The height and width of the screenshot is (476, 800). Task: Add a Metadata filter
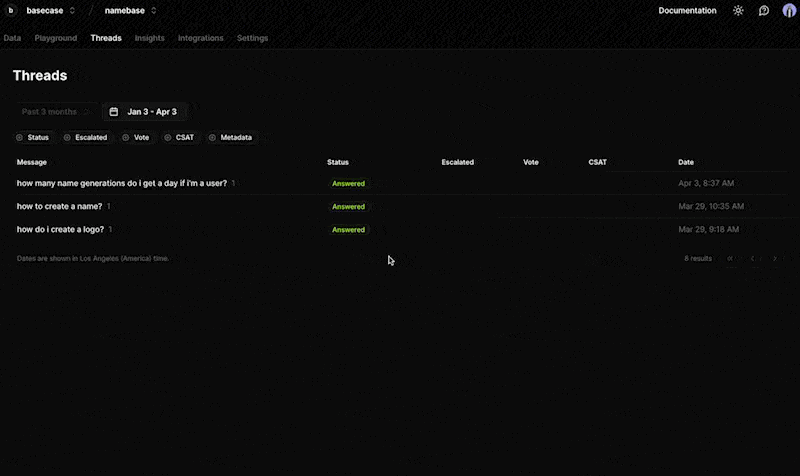click(231, 137)
